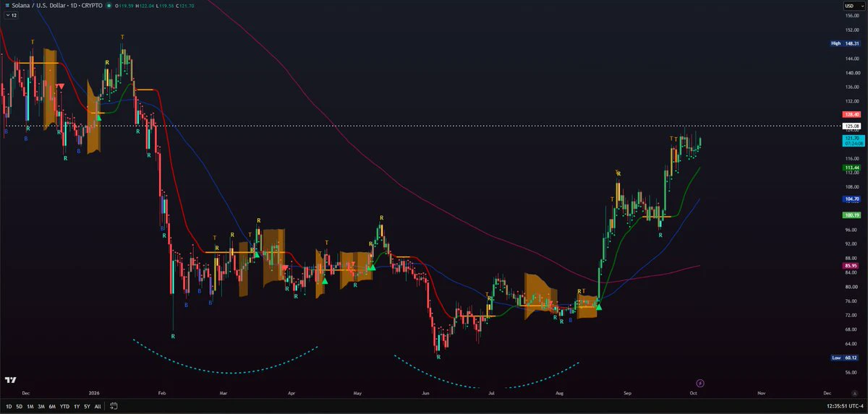Set range to YTD

64,406
